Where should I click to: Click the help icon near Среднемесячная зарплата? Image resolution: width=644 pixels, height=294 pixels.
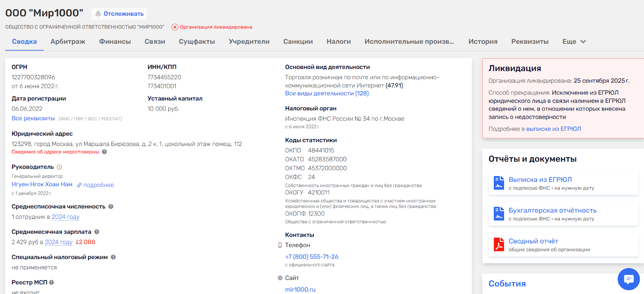pos(97,232)
